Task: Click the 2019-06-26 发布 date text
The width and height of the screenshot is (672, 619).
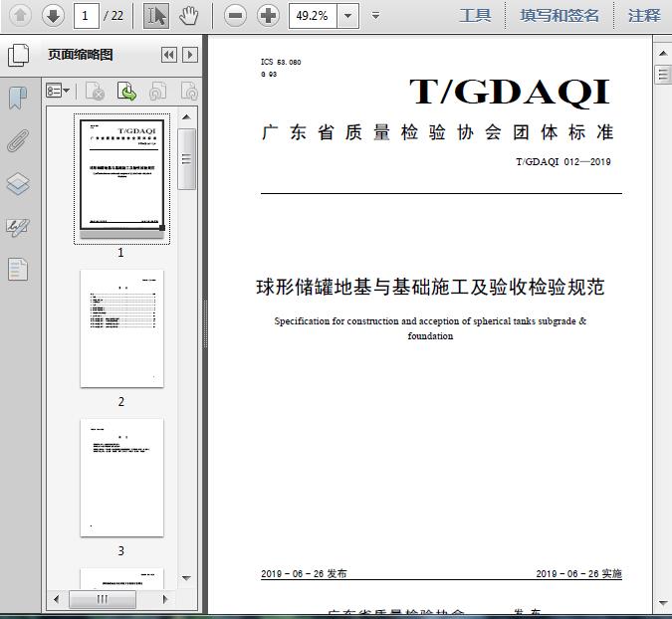Action: (x=304, y=573)
